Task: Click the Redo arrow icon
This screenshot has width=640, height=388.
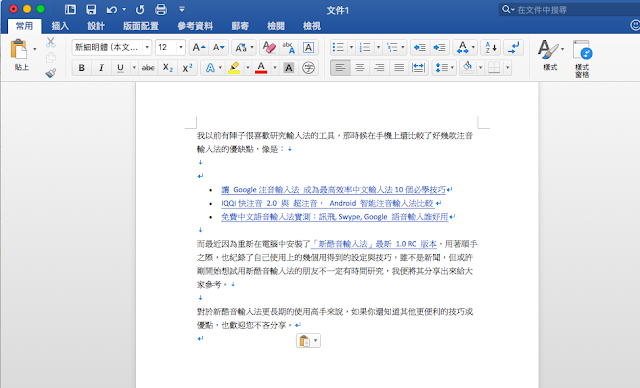Action: click(140, 9)
